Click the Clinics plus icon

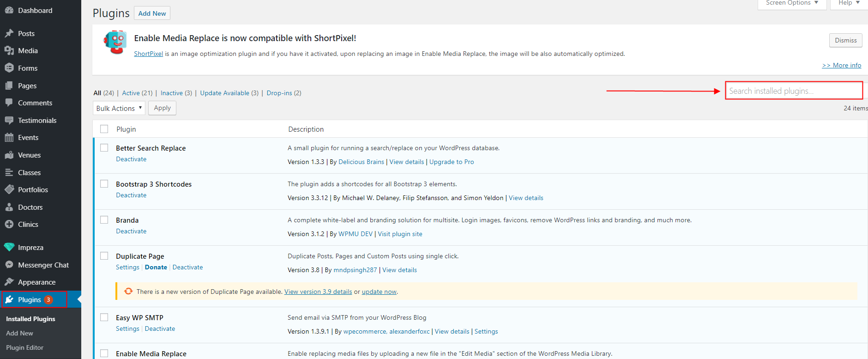pyautogui.click(x=9, y=224)
